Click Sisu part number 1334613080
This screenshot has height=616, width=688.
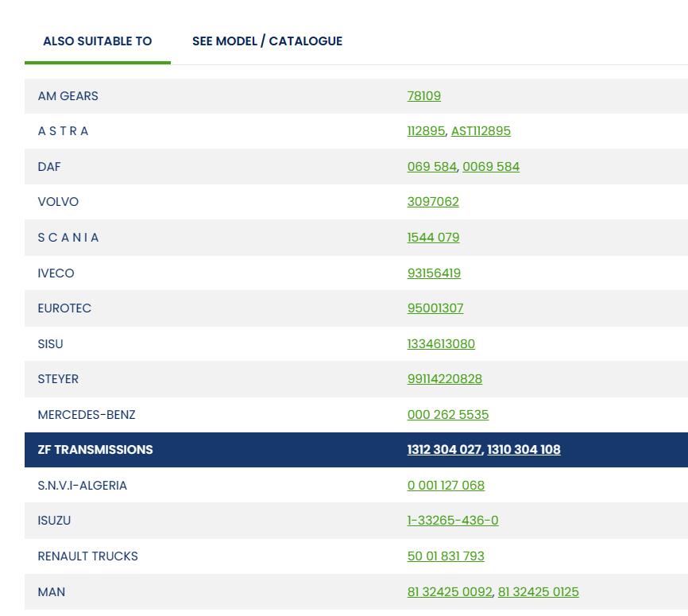(441, 344)
